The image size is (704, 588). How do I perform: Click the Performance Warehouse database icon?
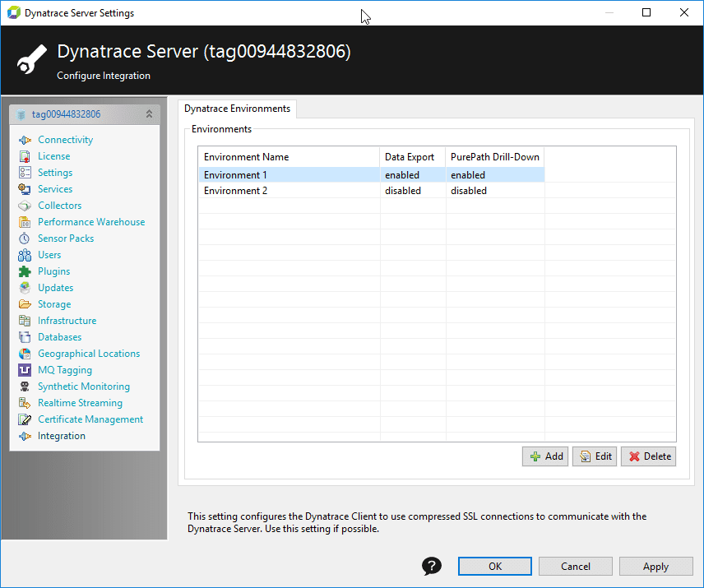25,222
